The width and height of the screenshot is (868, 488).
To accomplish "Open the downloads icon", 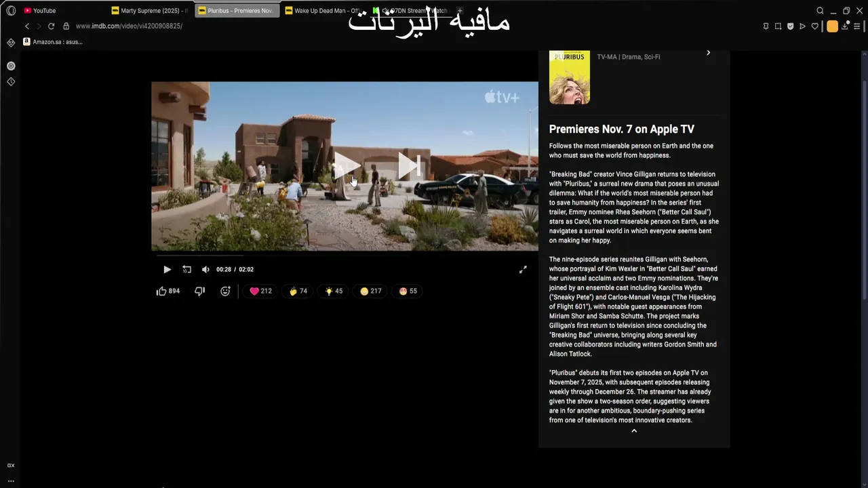I will (x=846, y=26).
